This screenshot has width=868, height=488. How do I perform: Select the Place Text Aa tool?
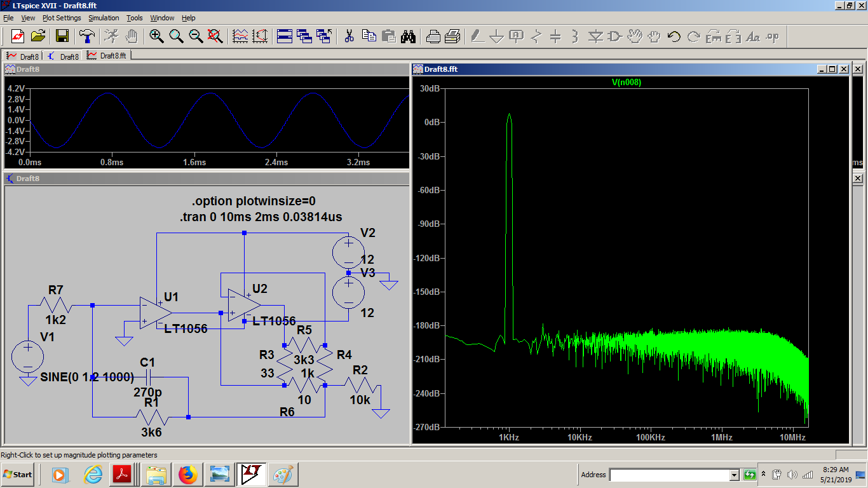[753, 36]
